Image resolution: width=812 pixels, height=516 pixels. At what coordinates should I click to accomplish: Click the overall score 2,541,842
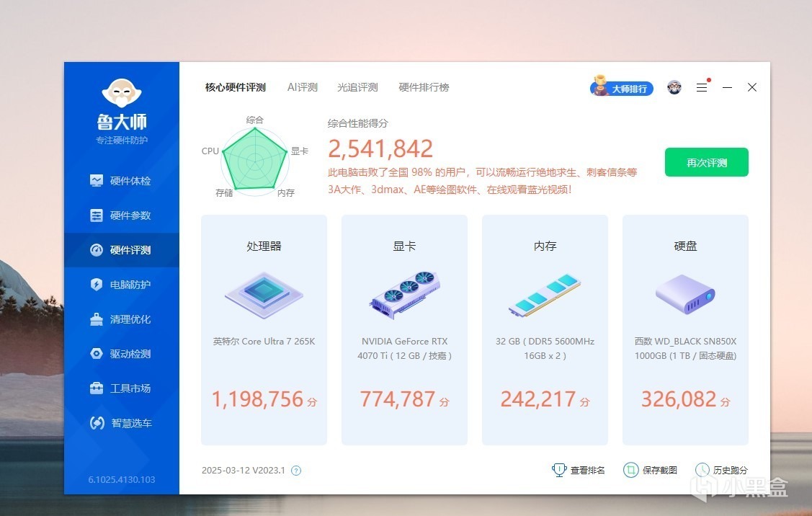(380, 148)
